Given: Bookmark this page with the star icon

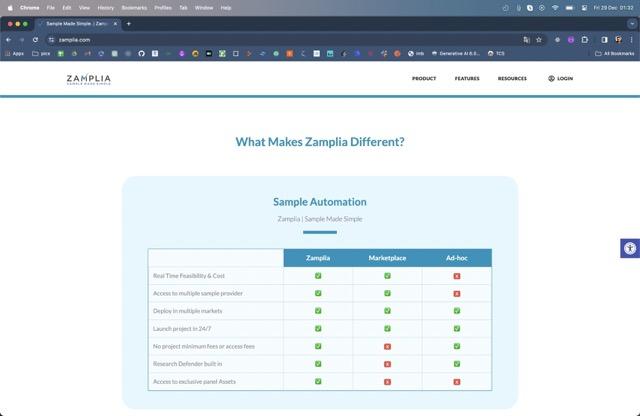Looking at the screenshot, I should [x=539, y=40].
